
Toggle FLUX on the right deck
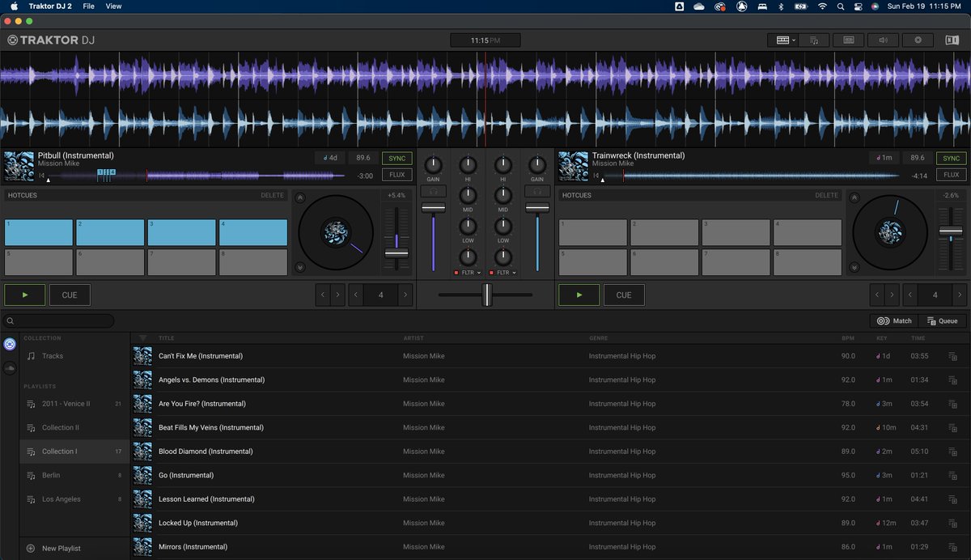(952, 175)
